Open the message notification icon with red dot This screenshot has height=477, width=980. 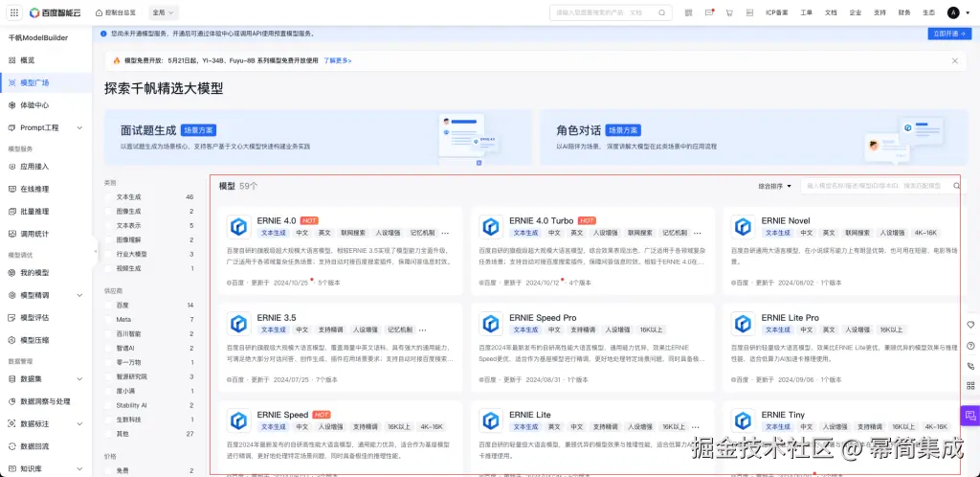tap(709, 12)
